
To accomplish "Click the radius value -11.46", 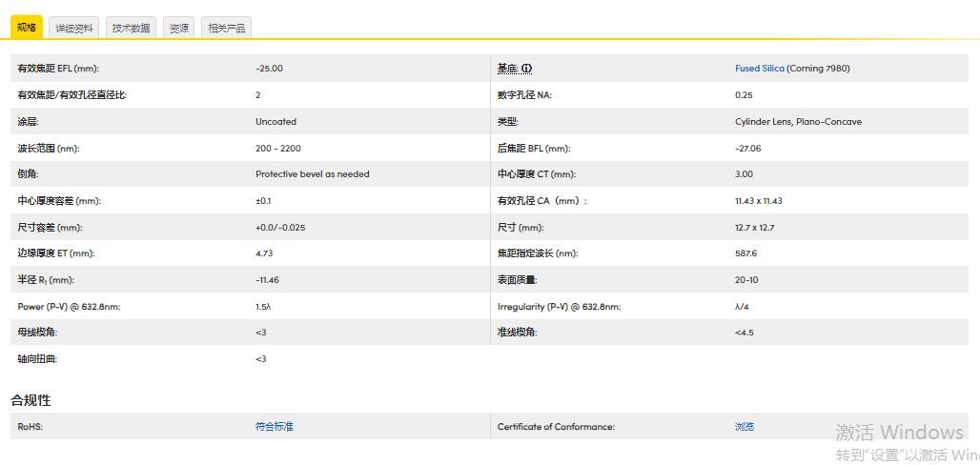I will 268,280.
